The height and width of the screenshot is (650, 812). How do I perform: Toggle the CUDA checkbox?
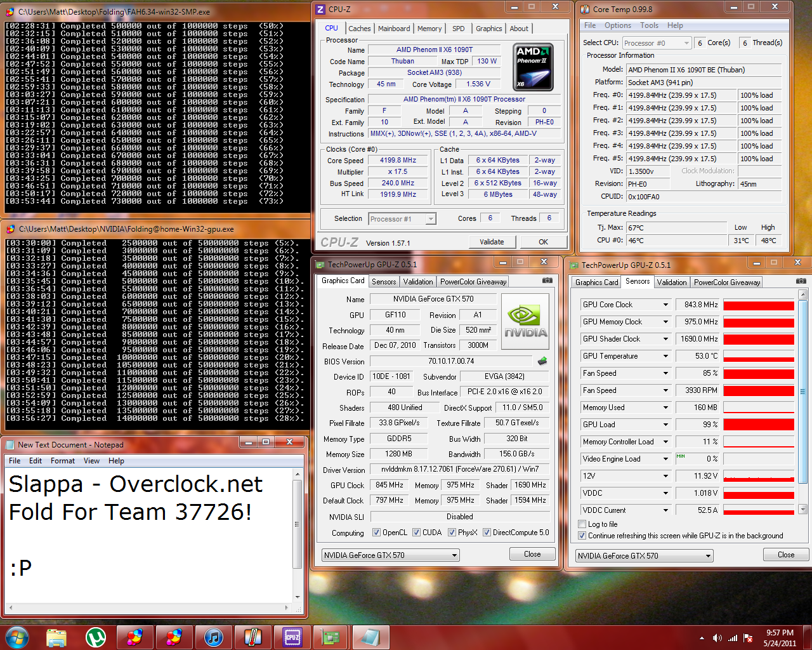click(417, 533)
